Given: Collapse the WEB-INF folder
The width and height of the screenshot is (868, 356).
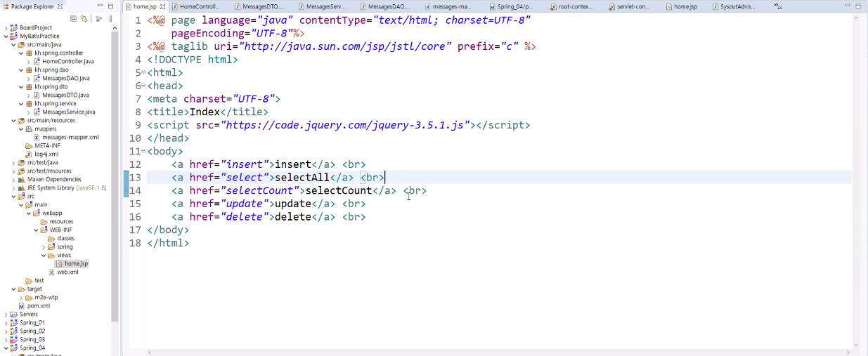Looking at the screenshot, I should point(37,230).
